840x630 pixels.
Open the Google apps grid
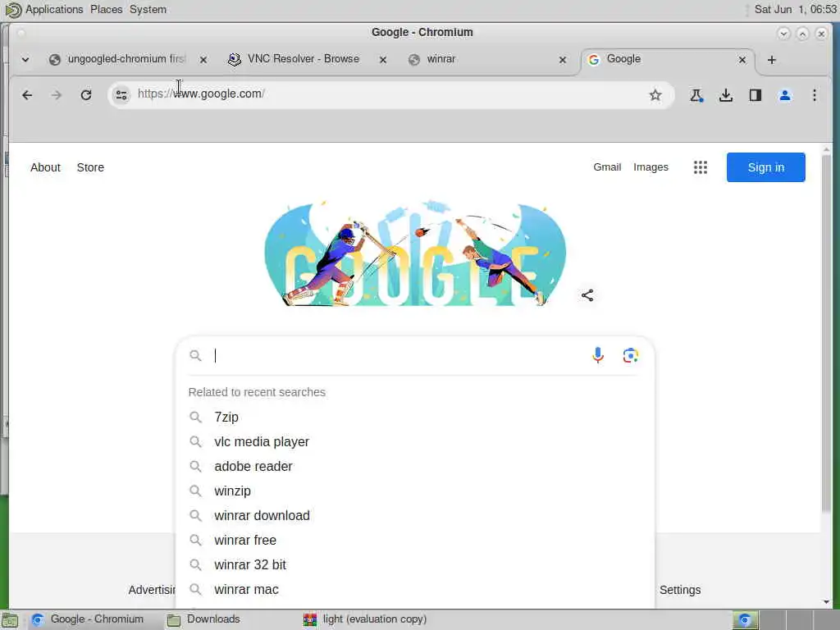[x=701, y=167]
